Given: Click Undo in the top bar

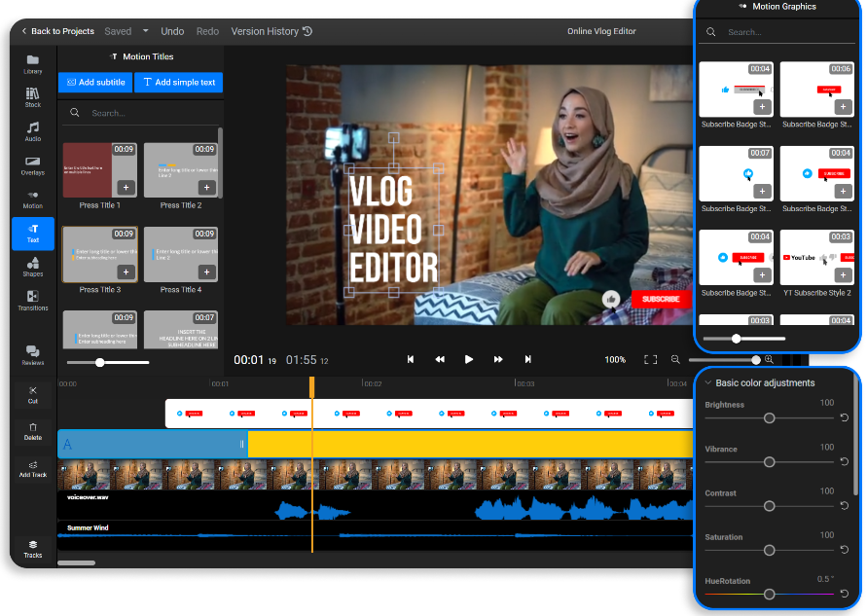Looking at the screenshot, I should 172,31.
